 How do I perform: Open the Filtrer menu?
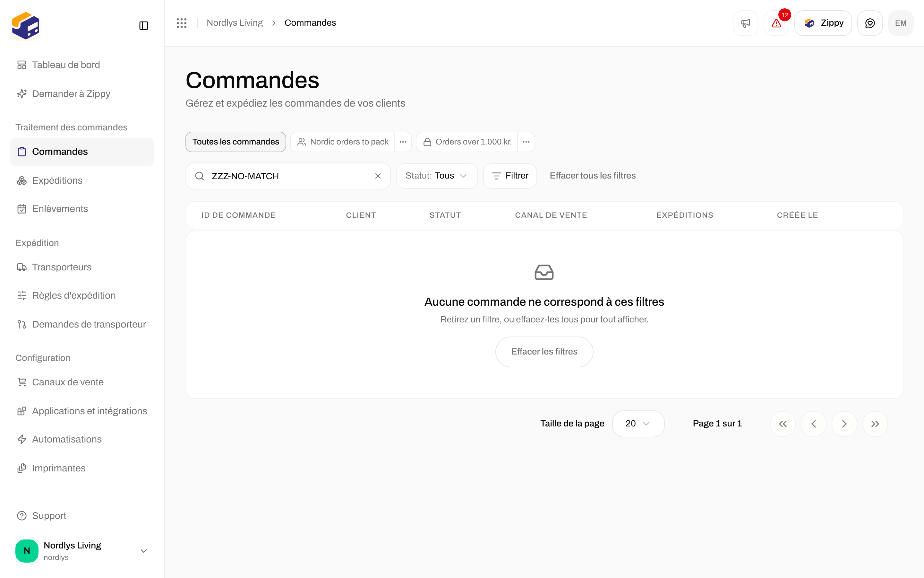pyautogui.click(x=510, y=176)
